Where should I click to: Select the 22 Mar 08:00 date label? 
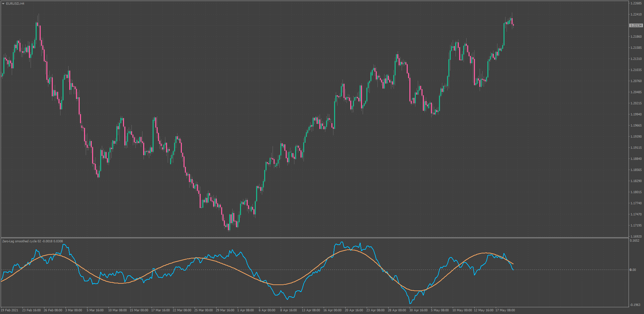point(182,310)
